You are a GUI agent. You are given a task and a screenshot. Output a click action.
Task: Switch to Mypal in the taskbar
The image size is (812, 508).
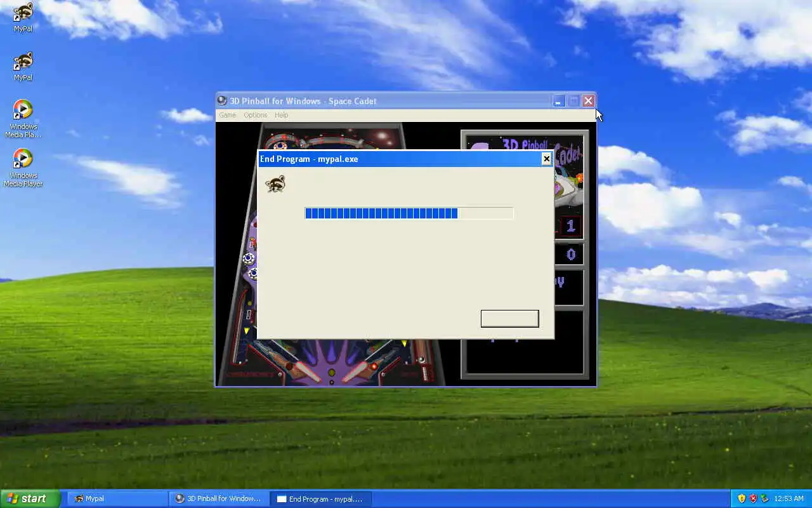coord(117,498)
